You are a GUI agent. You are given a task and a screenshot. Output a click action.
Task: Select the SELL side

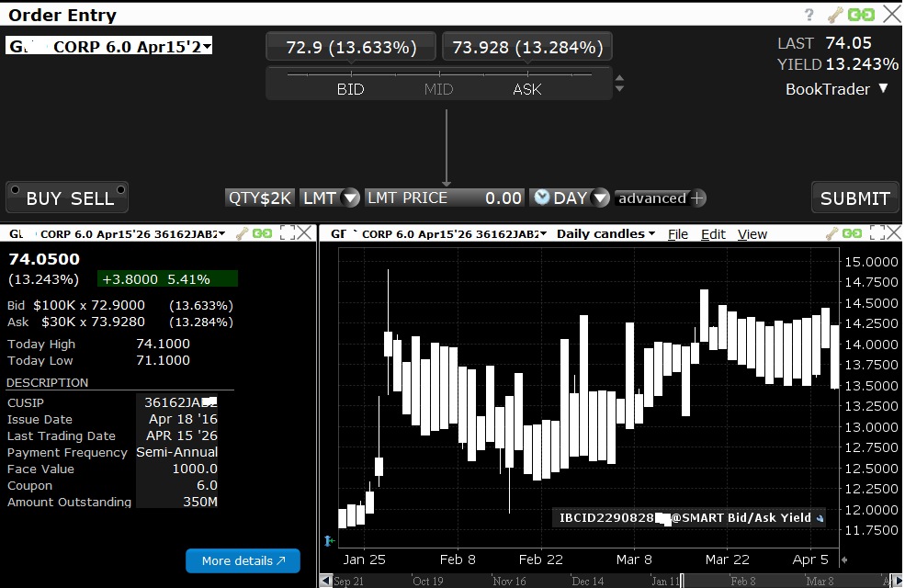(x=93, y=198)
